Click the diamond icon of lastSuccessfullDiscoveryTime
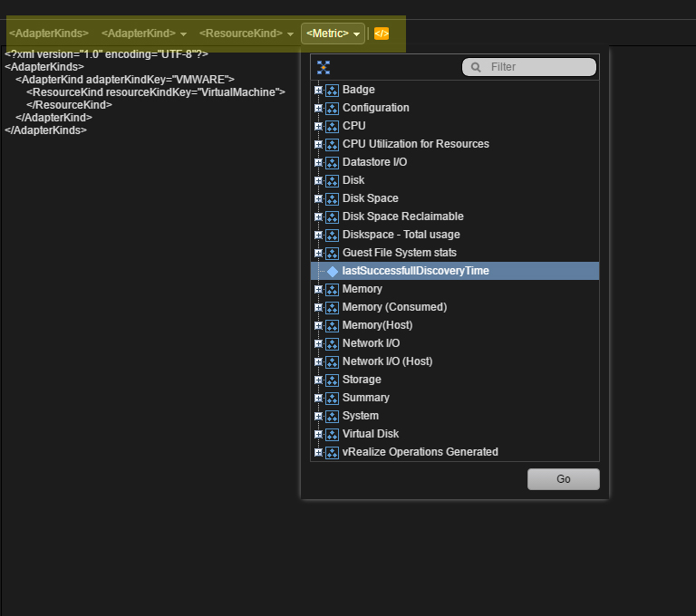Screen dimensions: 696x616 pyautogui.click(x=333, y=271)
